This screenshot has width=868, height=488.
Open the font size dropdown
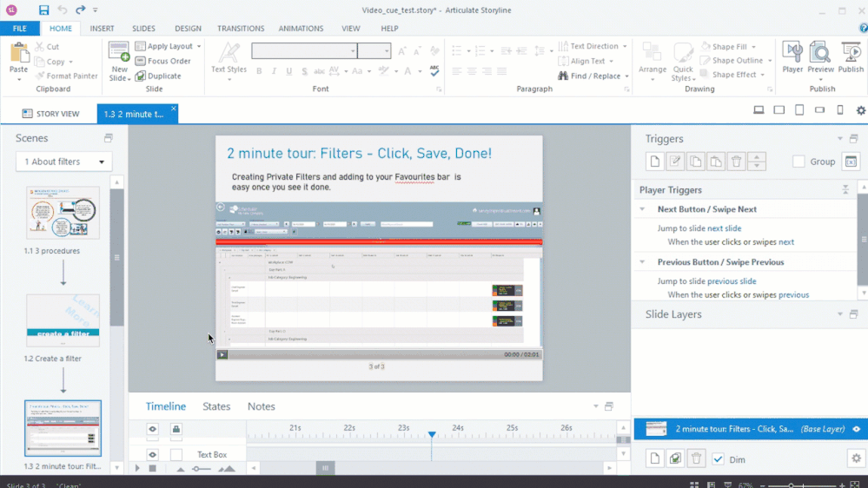[x=387, y=51]
